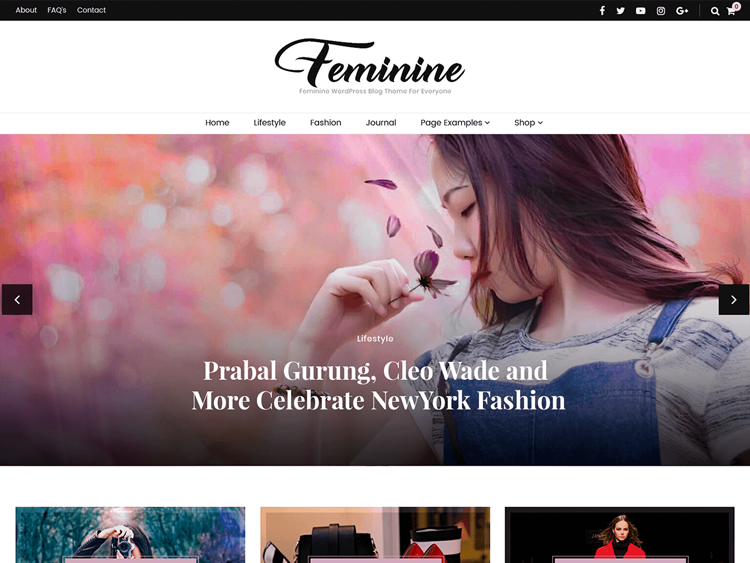Image resolution: width=750 pixels, height=563 pixels.
Task: Expand the Shop dropdown menu
Action: (x=529, y=122)
